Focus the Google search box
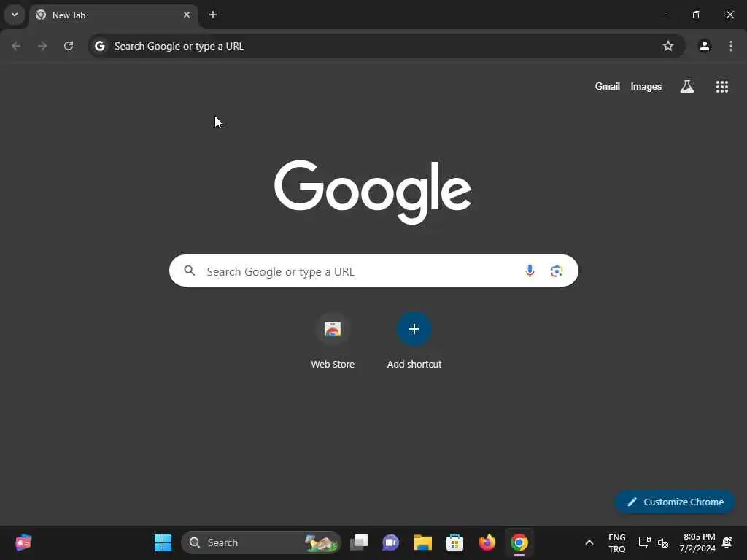Viewport: 747px width, 560px height. coord(373,271)
